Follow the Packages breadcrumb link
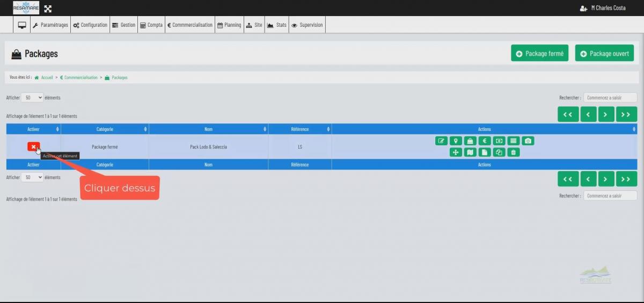Viewport: 644px width, 303px height. [116, 77]
